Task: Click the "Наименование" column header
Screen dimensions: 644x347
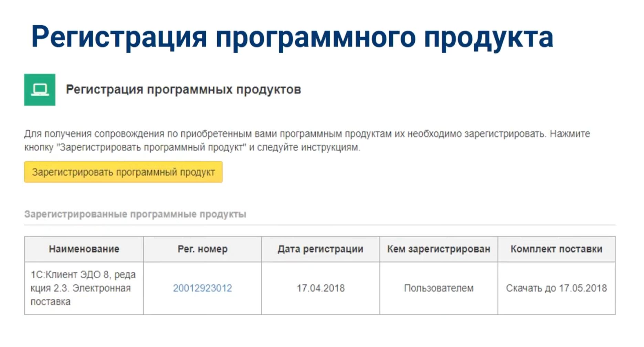Action: tap(84, 249)
